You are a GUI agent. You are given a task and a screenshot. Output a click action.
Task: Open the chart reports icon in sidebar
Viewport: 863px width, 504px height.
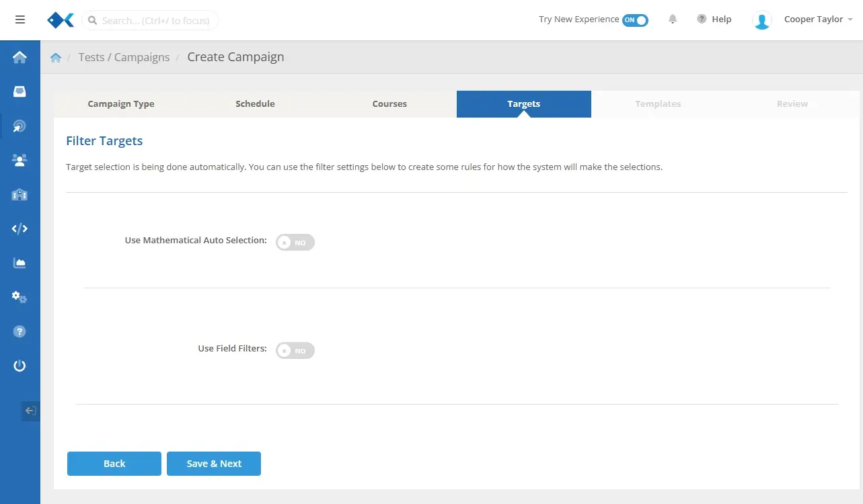pos(20,263)
